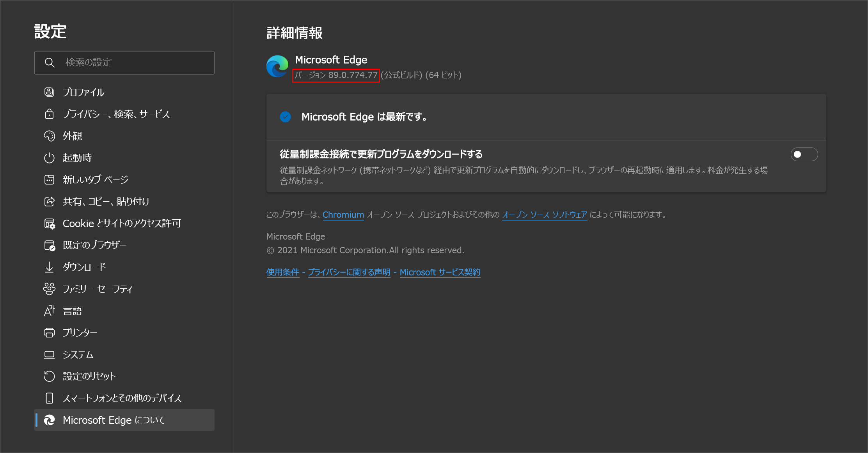Open the プライバシーに関する声明 link
Screen dimensions: 868x453
pos(349,272)
